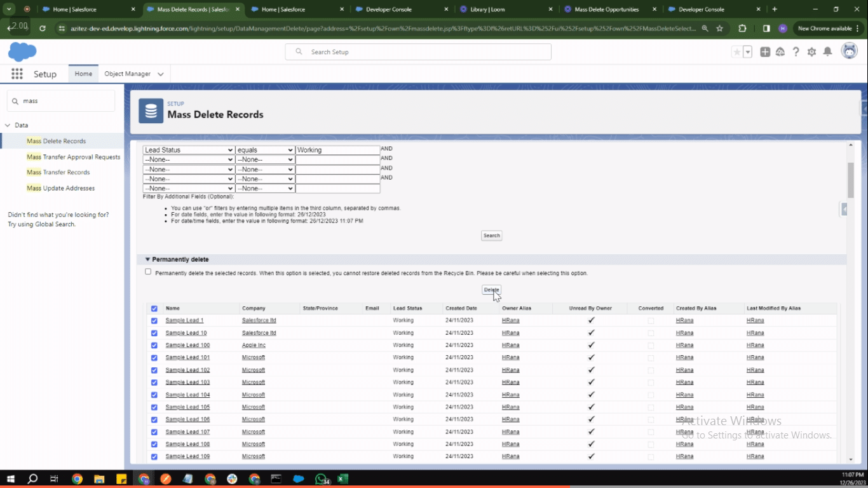Viewport: 868px width, 488px height.
Task: Open Windows Start menu
Action: 11,478
